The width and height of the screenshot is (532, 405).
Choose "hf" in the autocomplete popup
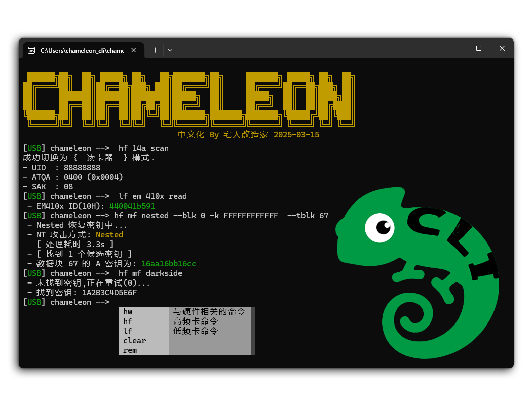pyautogui.click(x=128, y=321)
